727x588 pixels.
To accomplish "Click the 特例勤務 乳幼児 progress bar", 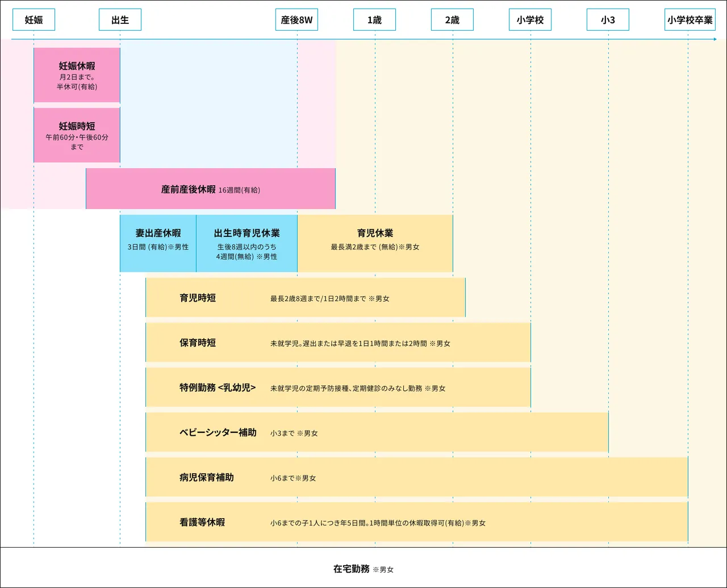I will [339, 387].
